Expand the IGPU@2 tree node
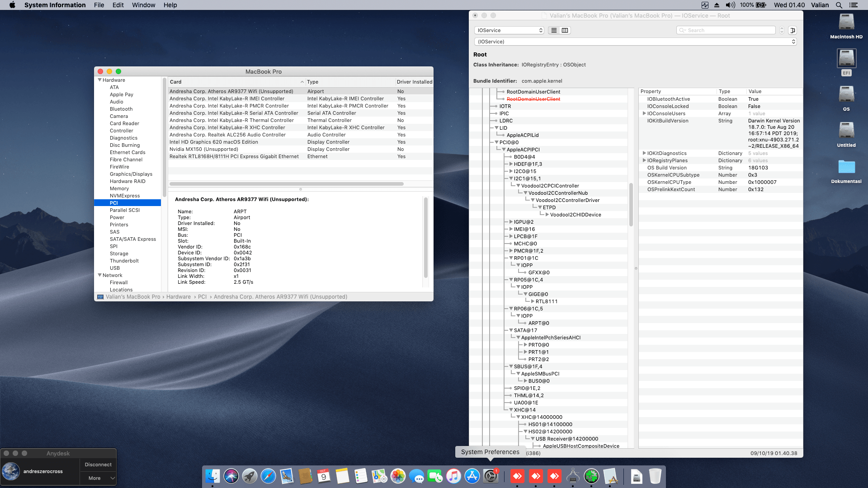Screen dimensions: 868x488 pos(511,222)
